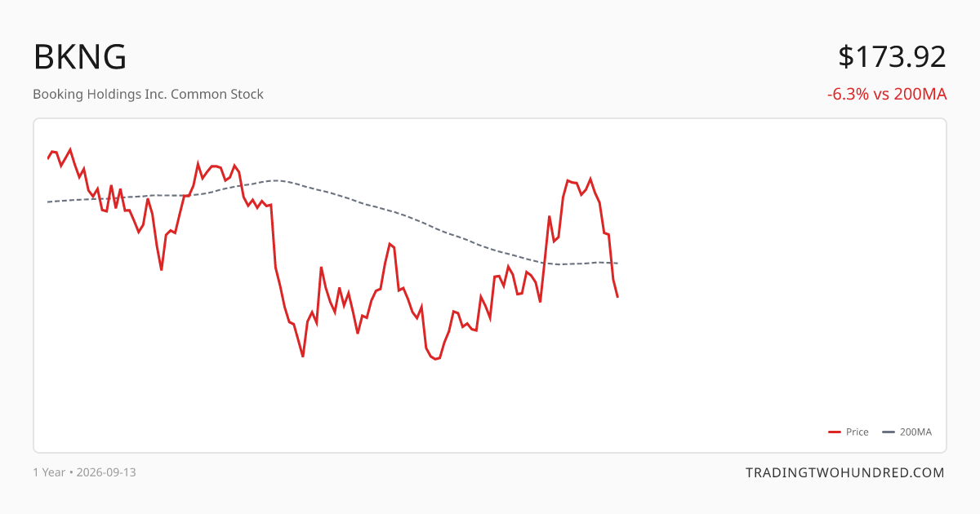Click the 1 Year date range label

point(48,472)
